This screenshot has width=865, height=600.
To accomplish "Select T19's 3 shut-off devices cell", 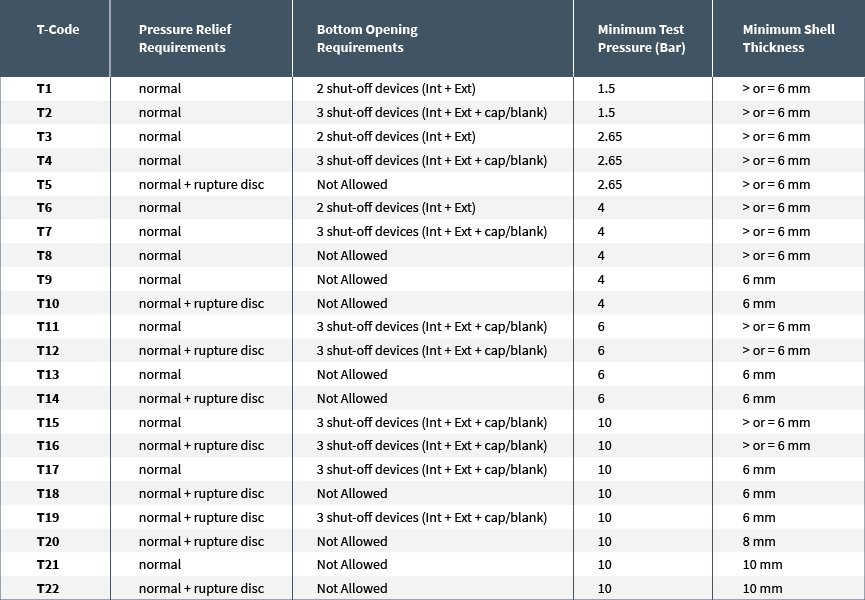I will point(432,518).
